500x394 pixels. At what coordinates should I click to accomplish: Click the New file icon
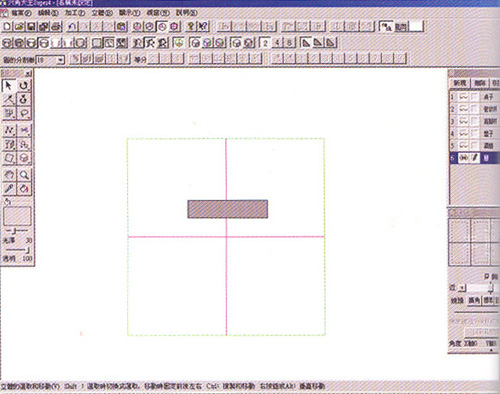(7, 26)
